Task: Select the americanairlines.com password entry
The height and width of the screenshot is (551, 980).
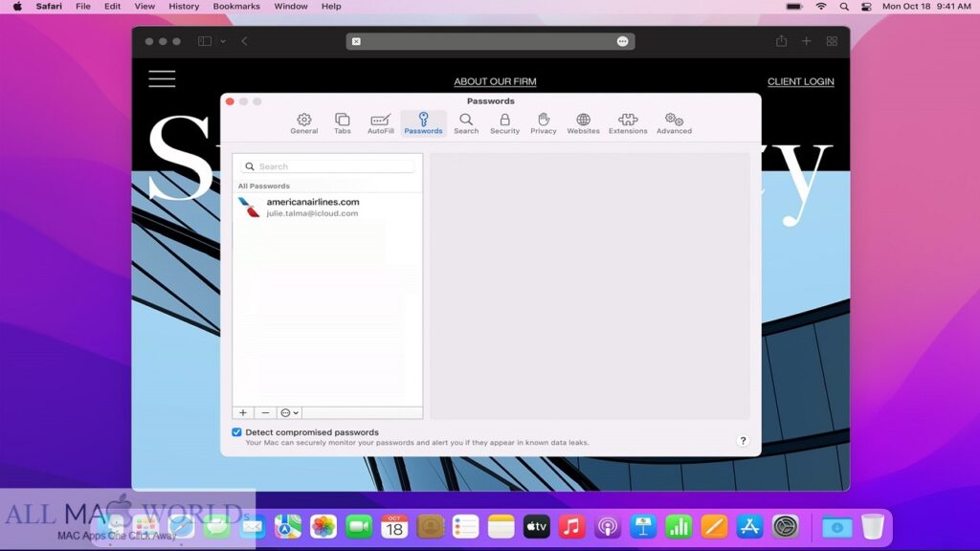Action: 327,208
